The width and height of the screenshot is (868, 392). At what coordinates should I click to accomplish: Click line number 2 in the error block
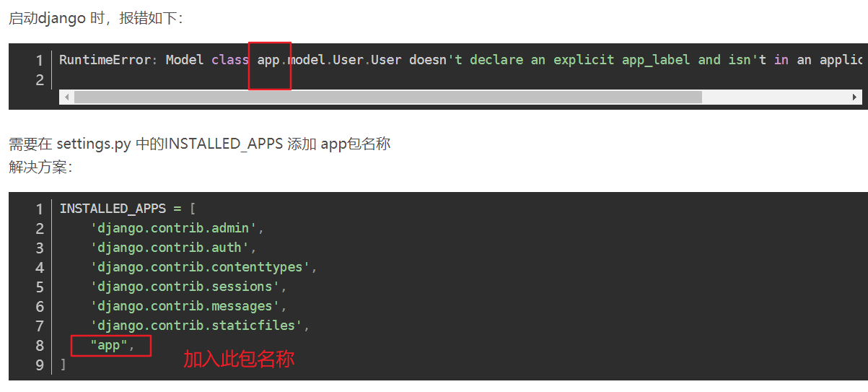click(x=40, y=79)
